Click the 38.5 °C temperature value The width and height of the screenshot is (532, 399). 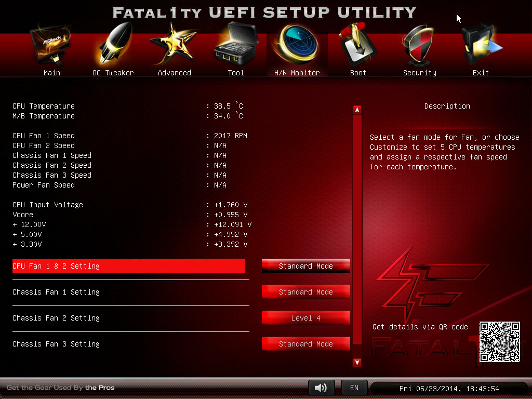click(229, 106)
